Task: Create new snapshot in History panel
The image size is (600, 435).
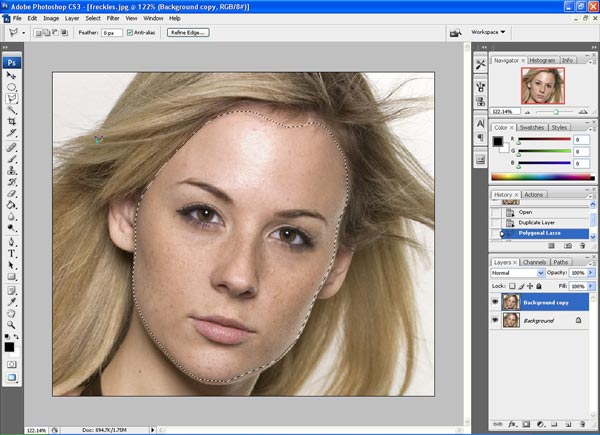Action: (x=568, y=246)
